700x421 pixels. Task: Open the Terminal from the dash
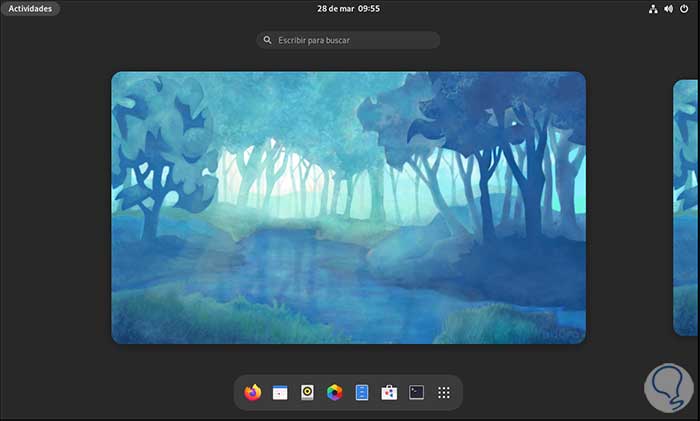click(416, 392)
